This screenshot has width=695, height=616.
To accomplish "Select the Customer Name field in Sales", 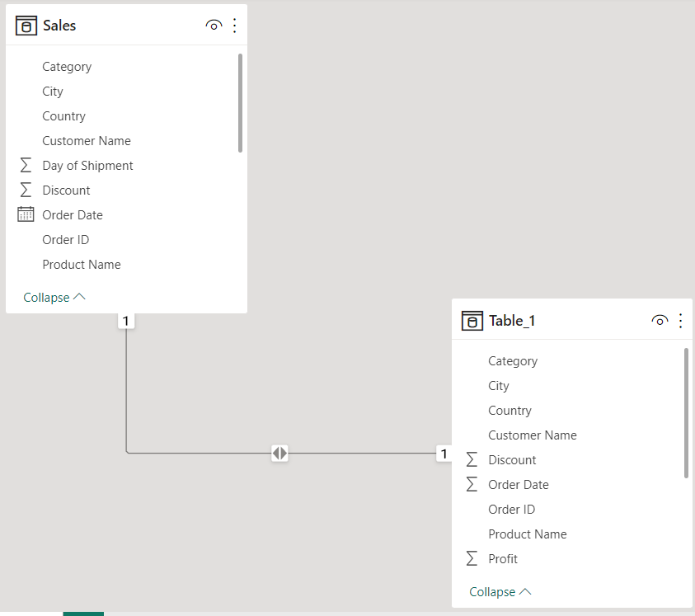I will 86,140.
